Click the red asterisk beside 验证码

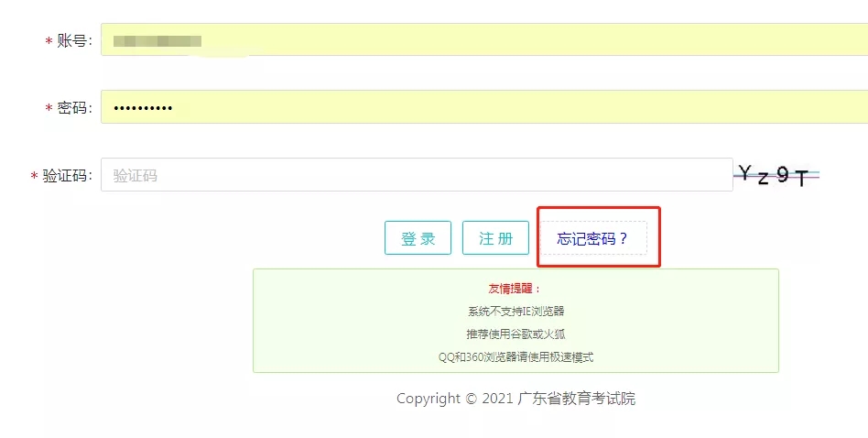point(34,177)
